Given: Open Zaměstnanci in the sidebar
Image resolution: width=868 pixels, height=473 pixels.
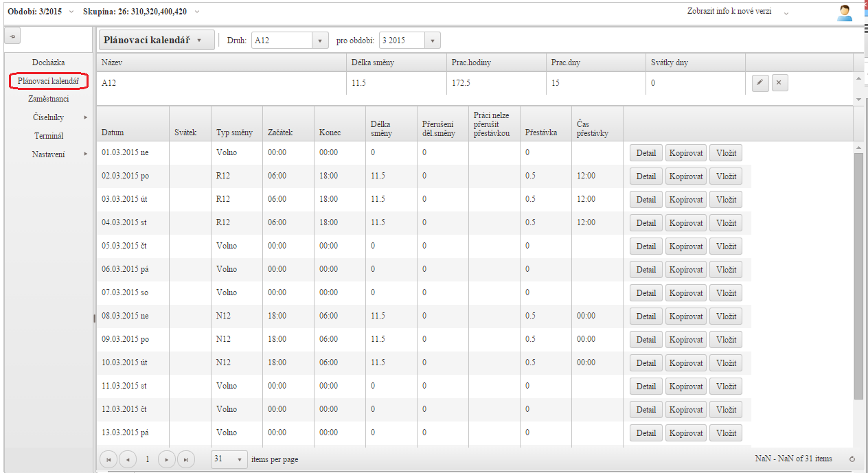Looking at the screenshot, I should pos(48,99).
